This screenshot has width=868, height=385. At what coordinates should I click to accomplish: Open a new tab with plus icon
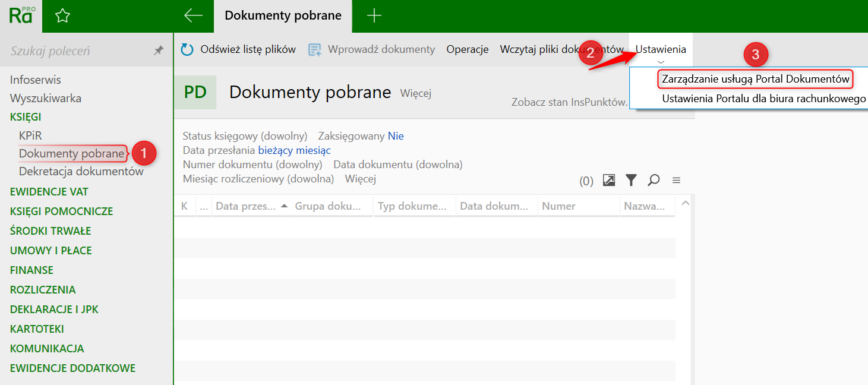[x=374, y=16]
